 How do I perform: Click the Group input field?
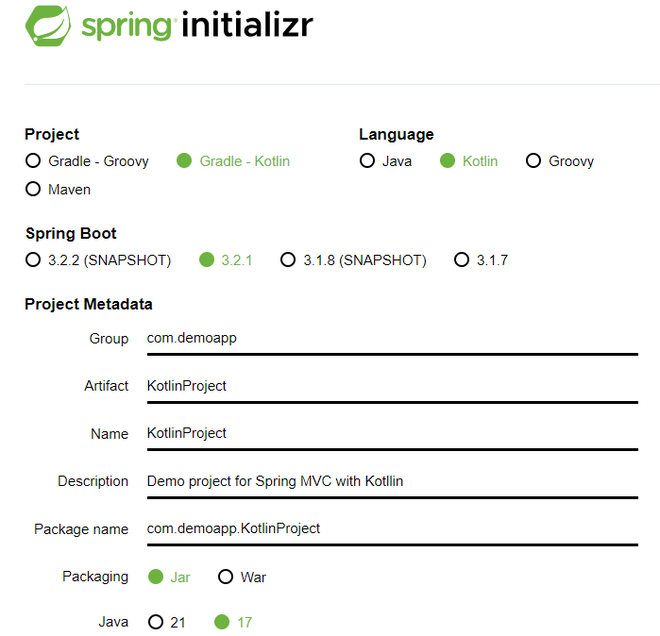(x=390, y=338)
